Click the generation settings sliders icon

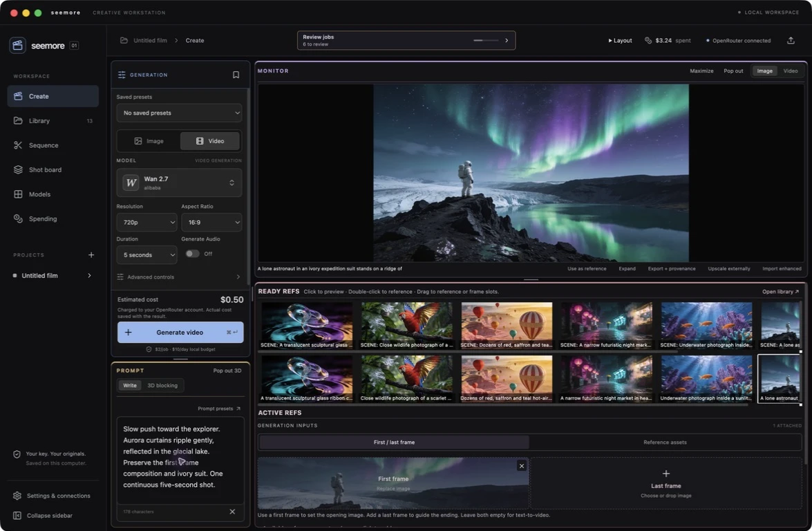tap(122, 75)
